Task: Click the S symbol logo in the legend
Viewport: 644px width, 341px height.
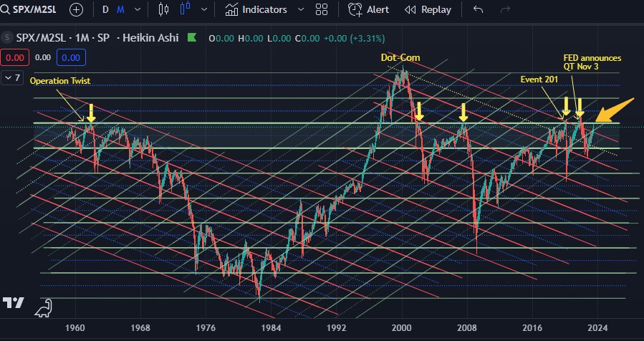Action: (6, 38)
